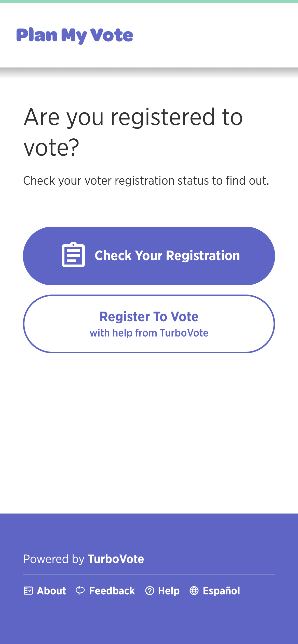This screenshot has width=298, height=644.
Task: Open the Help section
Action: 168,591
